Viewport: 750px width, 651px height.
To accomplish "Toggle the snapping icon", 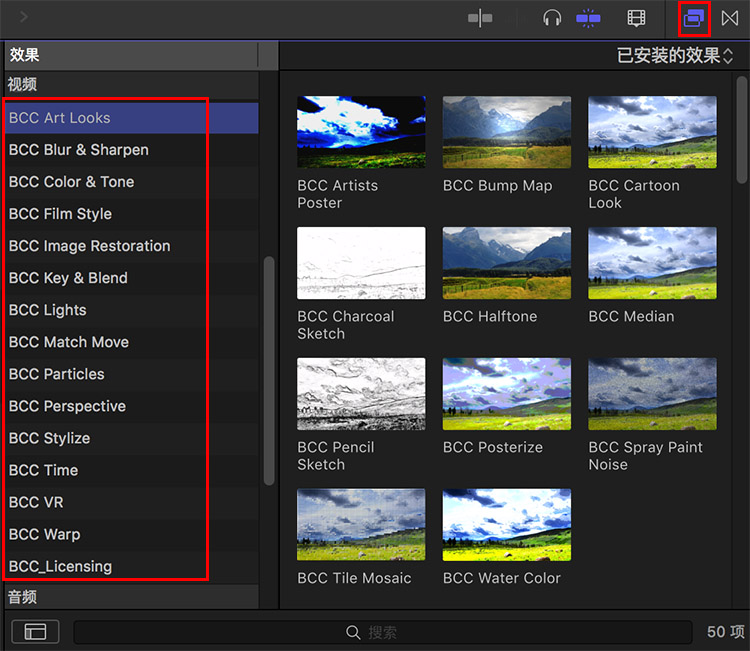I will click(x=588, y=18).
